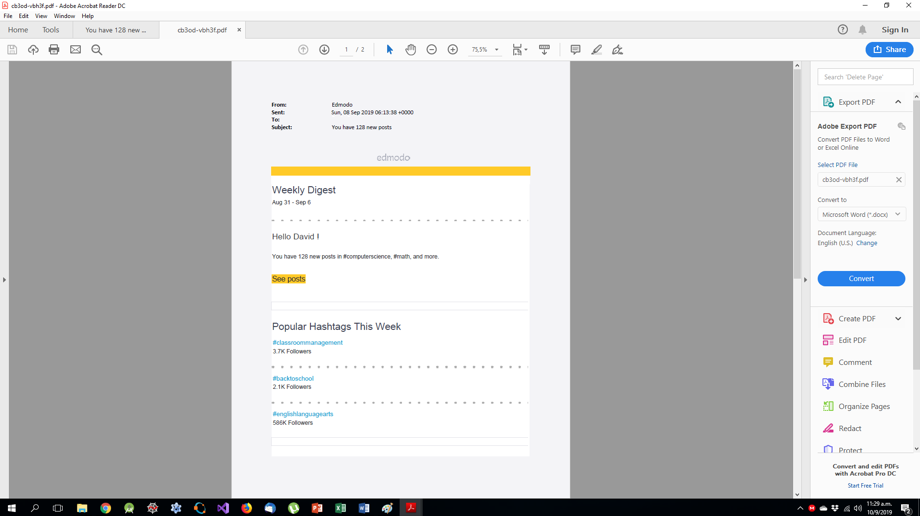
Task: Go to previous page arrow
Action: click(x=303, y=50)
